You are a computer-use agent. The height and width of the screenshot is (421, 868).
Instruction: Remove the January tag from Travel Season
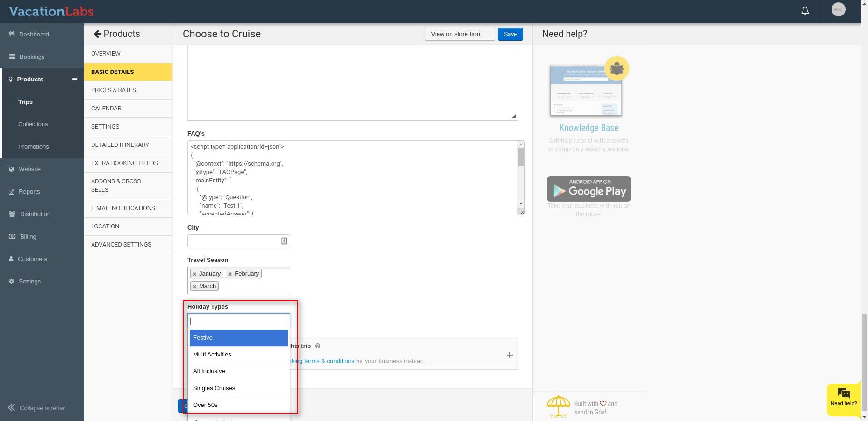click(x=194, y=274)
